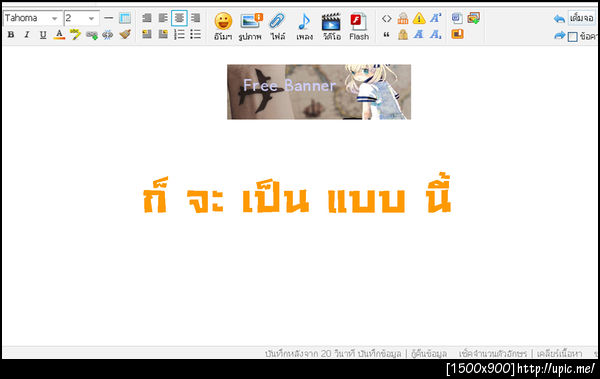
Task: Click the blue italic A text-style icon
Action: [x=419, y=34]
